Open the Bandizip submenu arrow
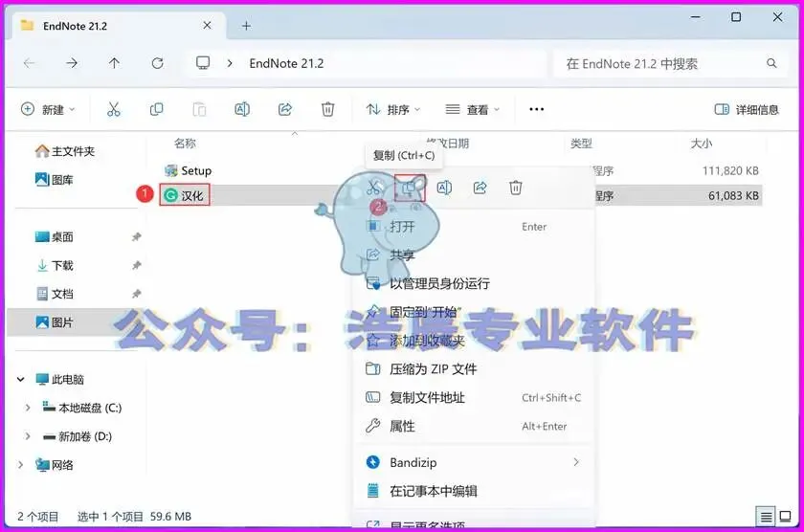The width and height of the screenshot is (804, 532). click(x=576, y=462)
